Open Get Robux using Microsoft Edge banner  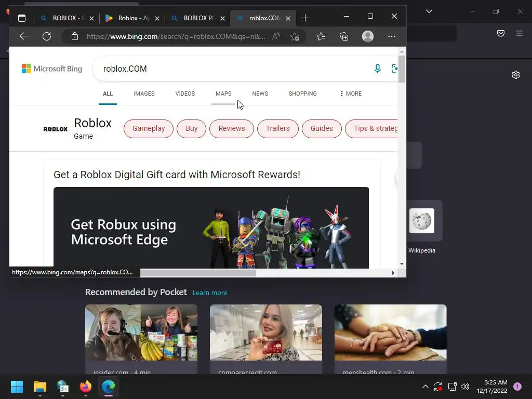(211, 228)
